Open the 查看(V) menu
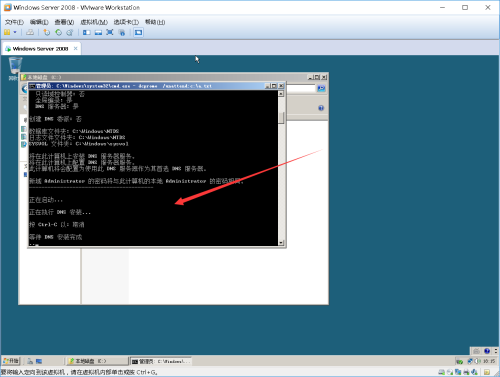This screenshot has height=377, width=500. [64, 22]
